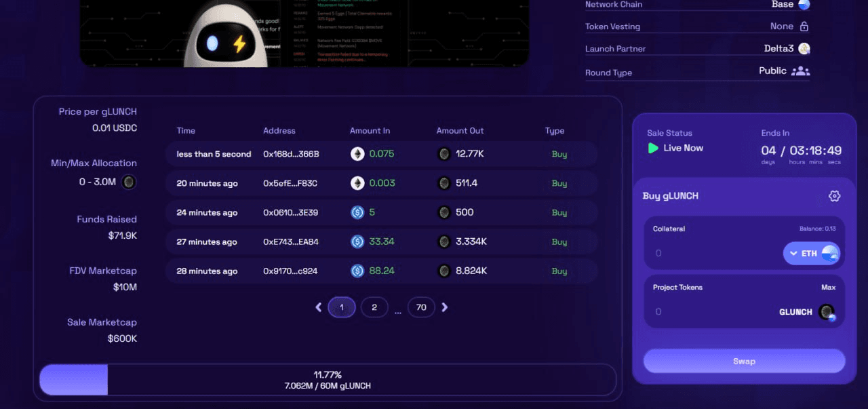Open the Buy gLUNCH settings gear
The width and height of the screenshot is (868, 409).
pyautogui.click(x=834, y=195)
